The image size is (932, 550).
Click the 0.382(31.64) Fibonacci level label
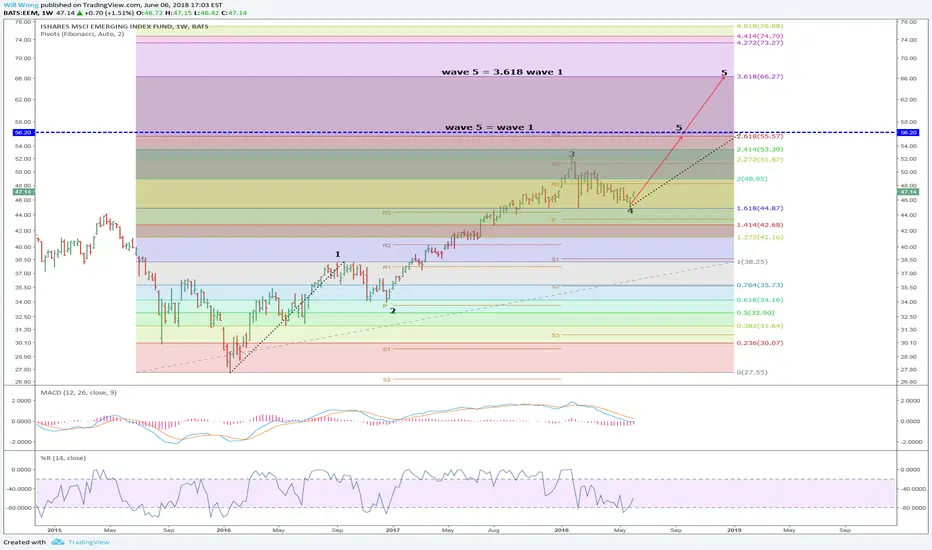760,326
